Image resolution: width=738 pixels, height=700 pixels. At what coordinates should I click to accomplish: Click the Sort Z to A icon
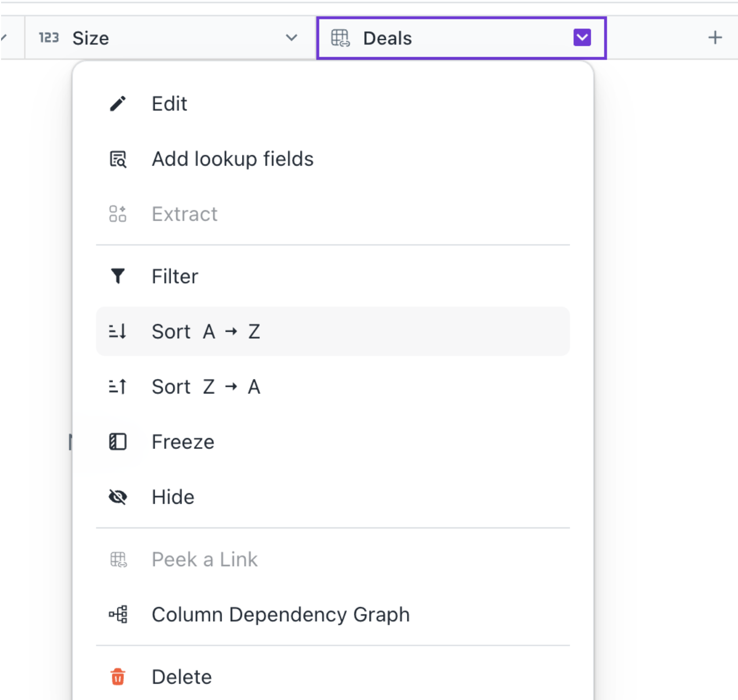(x=118, y=387)
